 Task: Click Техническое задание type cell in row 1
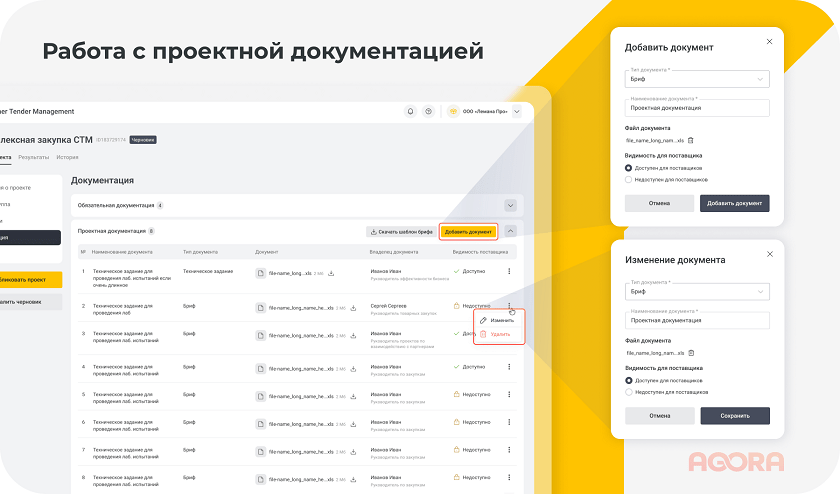(208, 272)
